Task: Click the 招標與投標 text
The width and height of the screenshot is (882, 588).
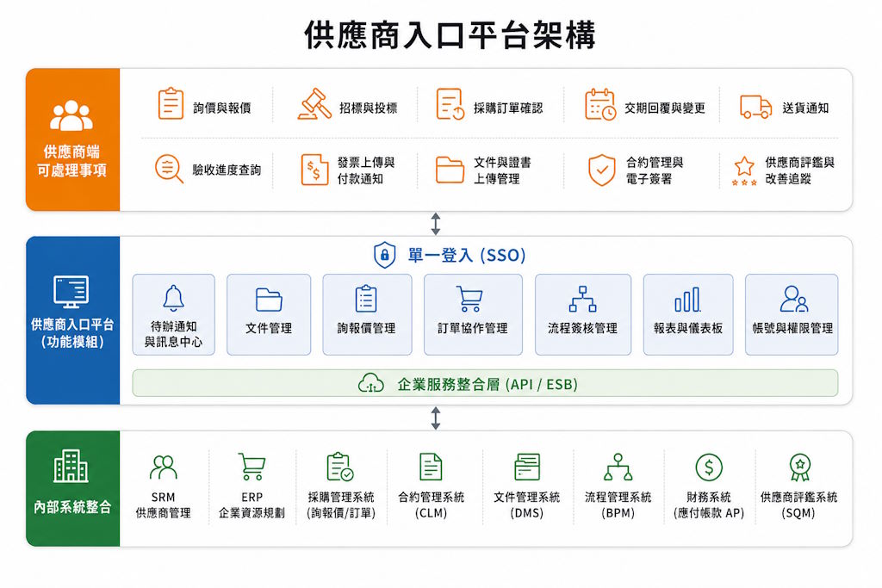Action: pos(369,108)
